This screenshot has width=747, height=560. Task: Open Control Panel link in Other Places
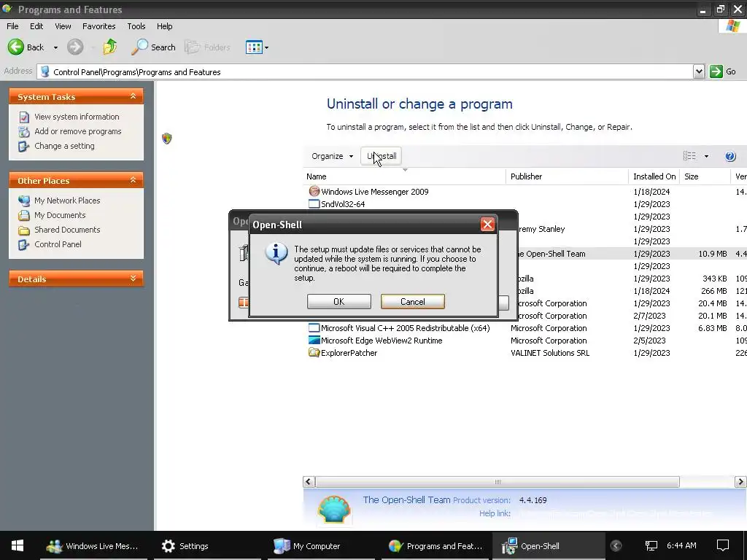pyautogui.click(x=58, y=244)
